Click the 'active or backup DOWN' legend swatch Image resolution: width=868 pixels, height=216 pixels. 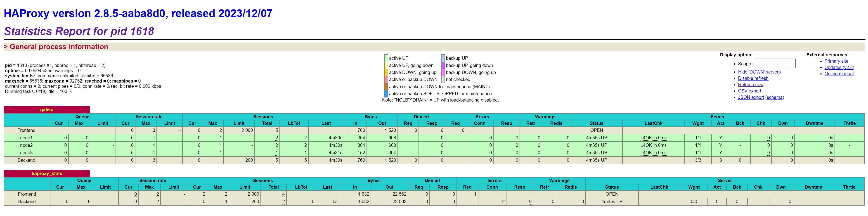tap(386, 80)
